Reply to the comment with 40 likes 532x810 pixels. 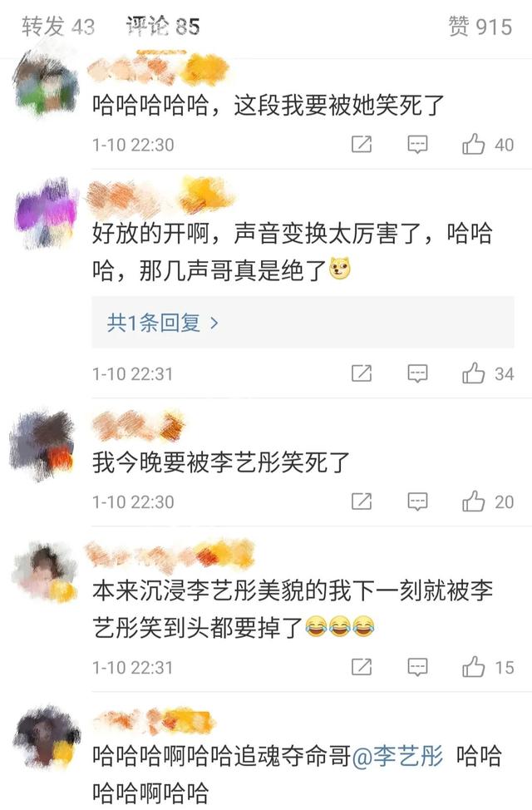[417, 144]
